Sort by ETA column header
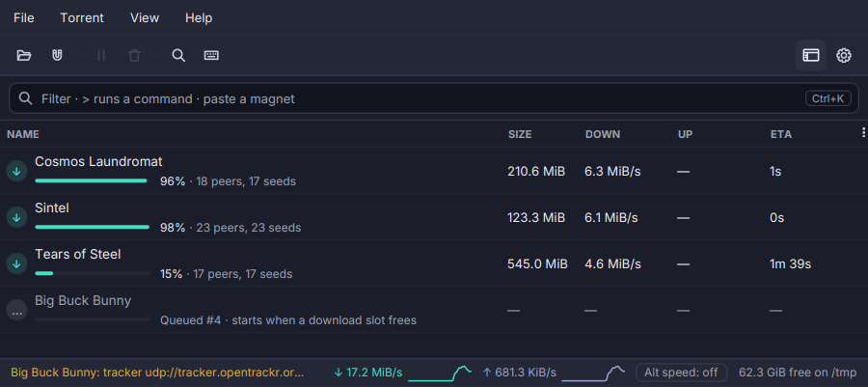 pos(781,134)
